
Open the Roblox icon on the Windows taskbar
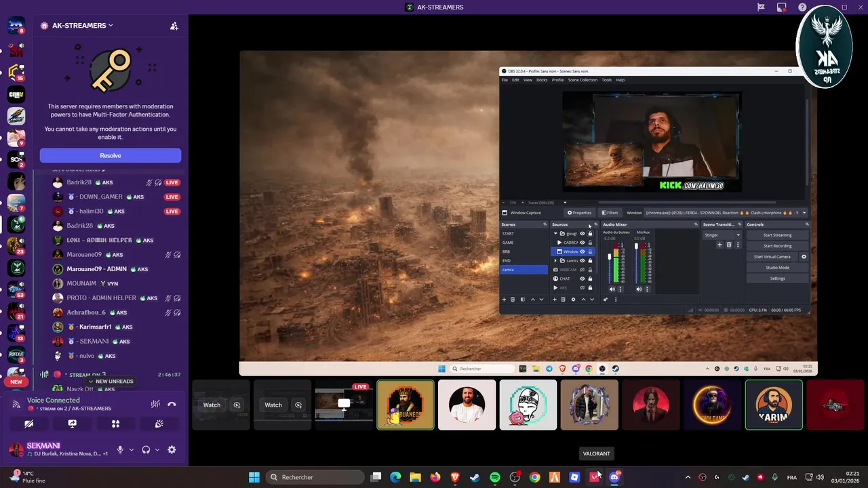tap(574, 477)
